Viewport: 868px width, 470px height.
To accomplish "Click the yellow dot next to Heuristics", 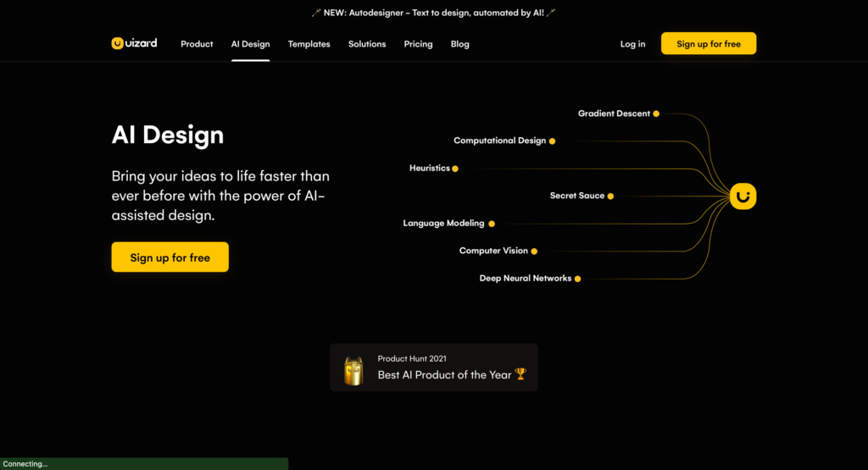I will click(455, 169).
